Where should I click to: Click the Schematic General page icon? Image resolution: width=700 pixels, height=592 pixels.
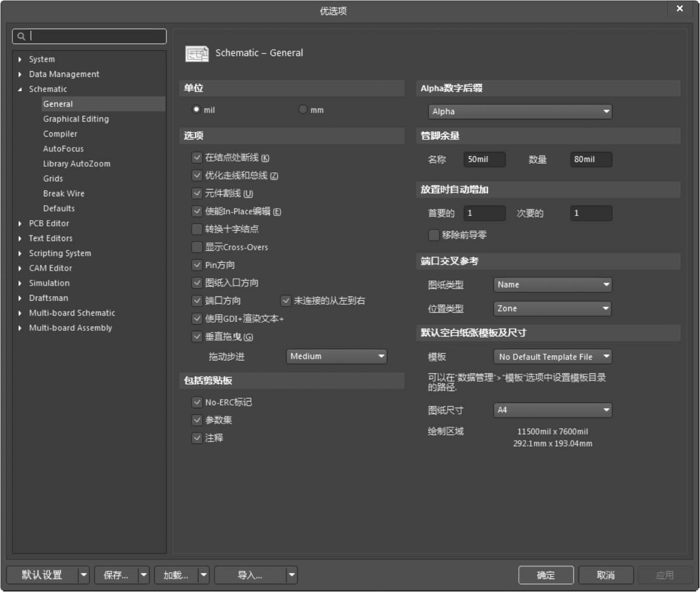click(197, 53)
